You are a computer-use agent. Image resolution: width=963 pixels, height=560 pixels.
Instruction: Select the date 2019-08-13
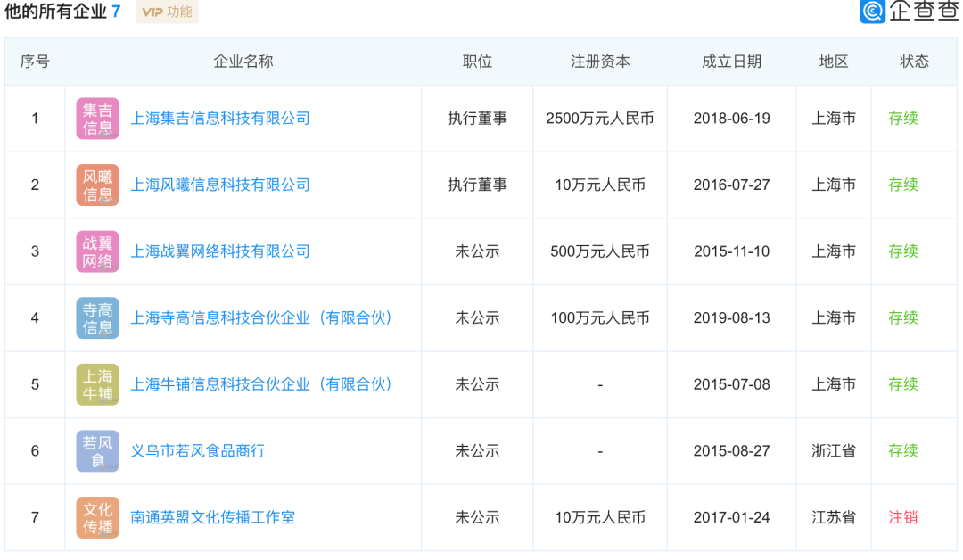[731, 318]
